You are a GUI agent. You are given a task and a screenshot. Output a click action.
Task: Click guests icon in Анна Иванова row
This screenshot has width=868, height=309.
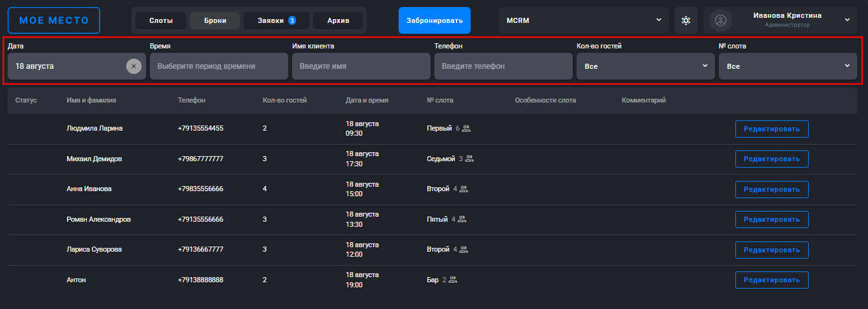pos(464,189)
